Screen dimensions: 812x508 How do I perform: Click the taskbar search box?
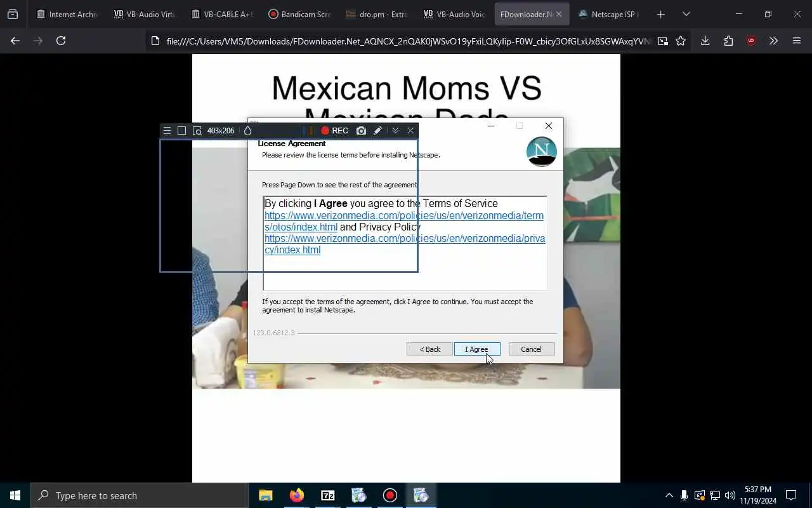[140, 495]
